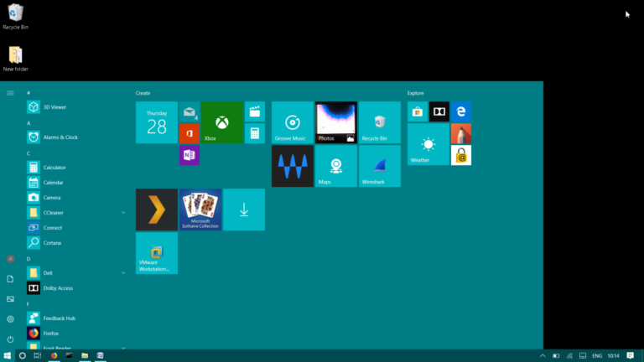Open the Wireshark tile
Image resolution: width=644 pixels, height=362 pixels.
click(379, 166)
